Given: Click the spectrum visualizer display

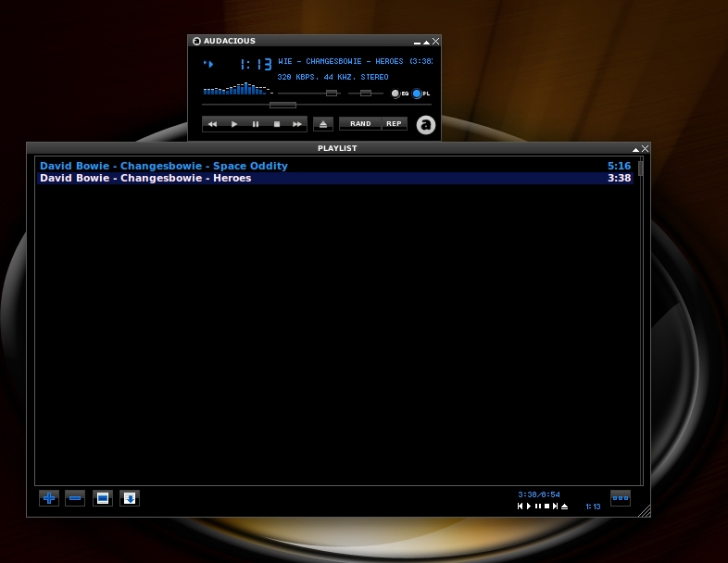Looking at the screenshot, I should 238,89.
